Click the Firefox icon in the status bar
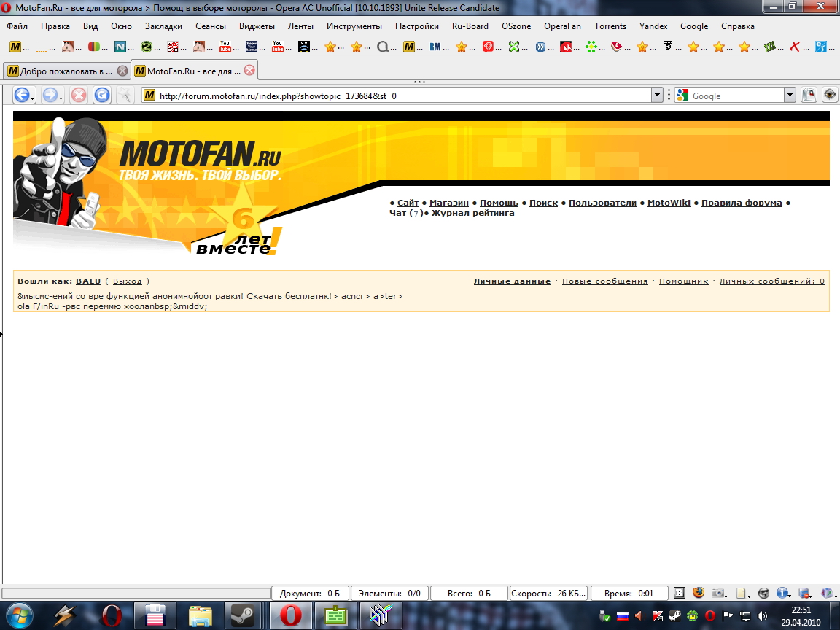The width and height of the screenshot is (840, 630). [698, 593]
